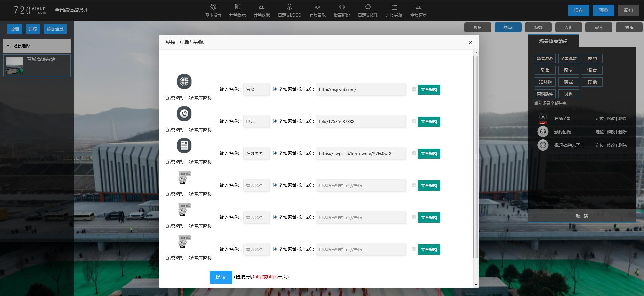The width and height of the screenshot is (644, 296).
Task: Open the 语音解说 headphone icon
Action: coord(342,7)
